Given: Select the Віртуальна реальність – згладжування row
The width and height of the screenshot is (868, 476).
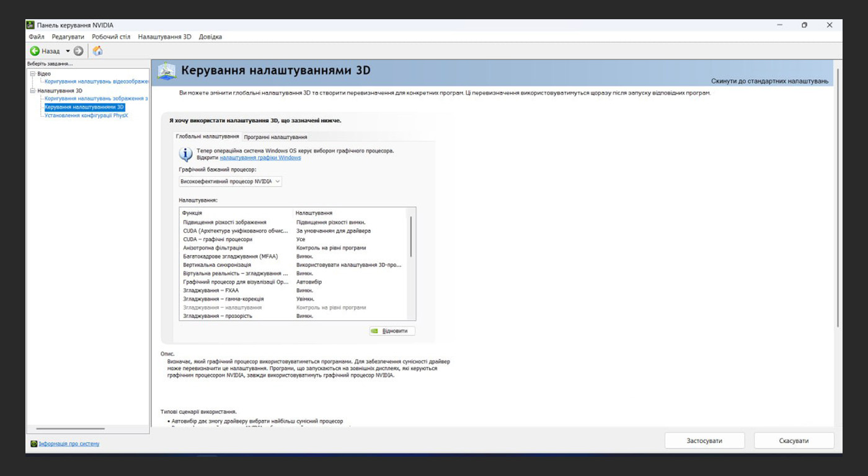Looking at the screenshot, I should [293, 273].
